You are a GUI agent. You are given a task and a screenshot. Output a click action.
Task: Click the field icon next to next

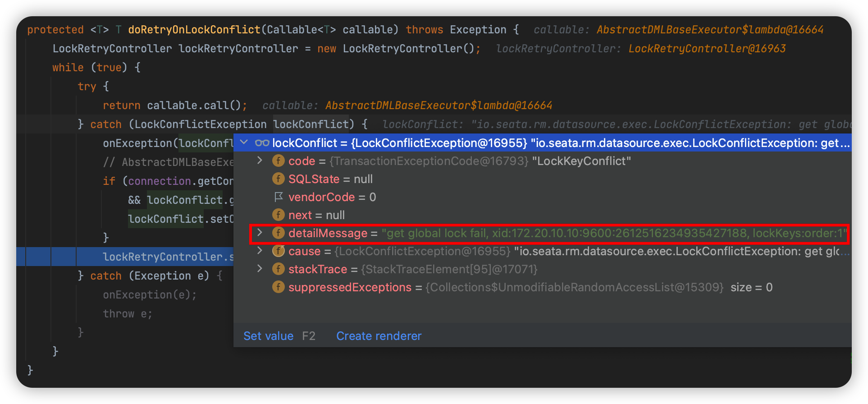[x=279, y=215]
